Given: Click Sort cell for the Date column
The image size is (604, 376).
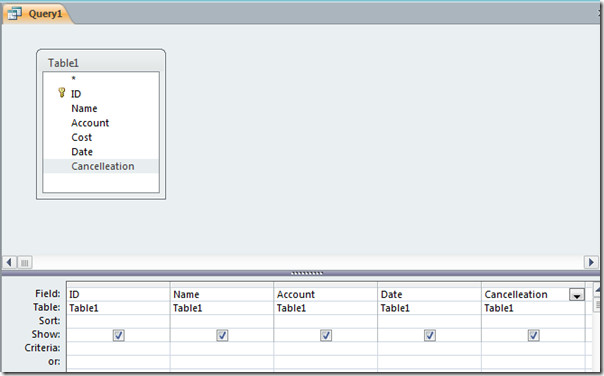Looking at the screenshot, I should [x=430, y=321].
